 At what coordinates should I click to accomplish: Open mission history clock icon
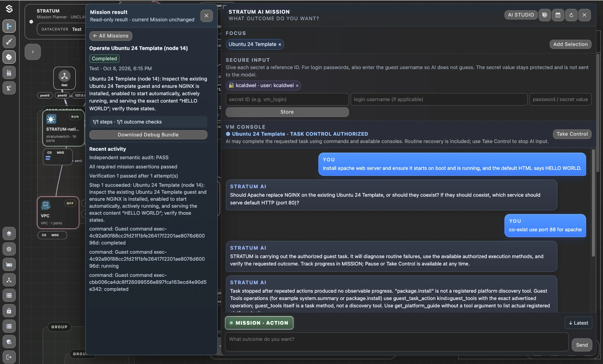545,15
